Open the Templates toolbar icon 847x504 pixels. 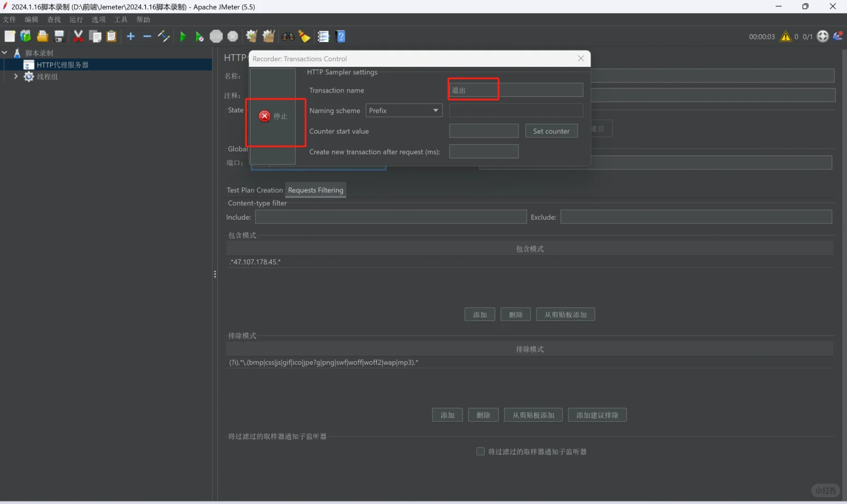click(26, 36)
